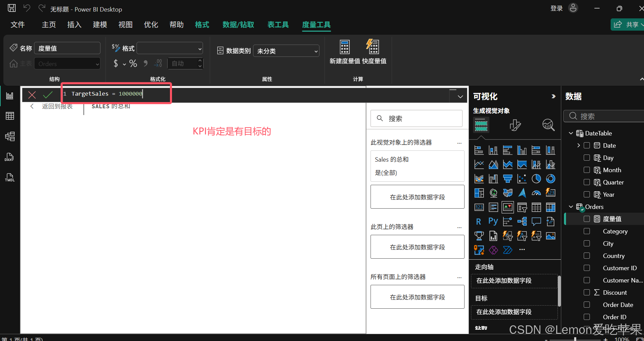
Task: Open DAX query view in sidebar
Action: [x=10, y=157]
